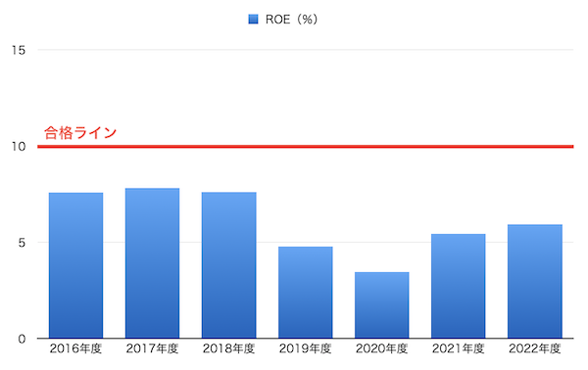Select the 2018年度 bar
The image size is (588, 370).
point(228,265)
